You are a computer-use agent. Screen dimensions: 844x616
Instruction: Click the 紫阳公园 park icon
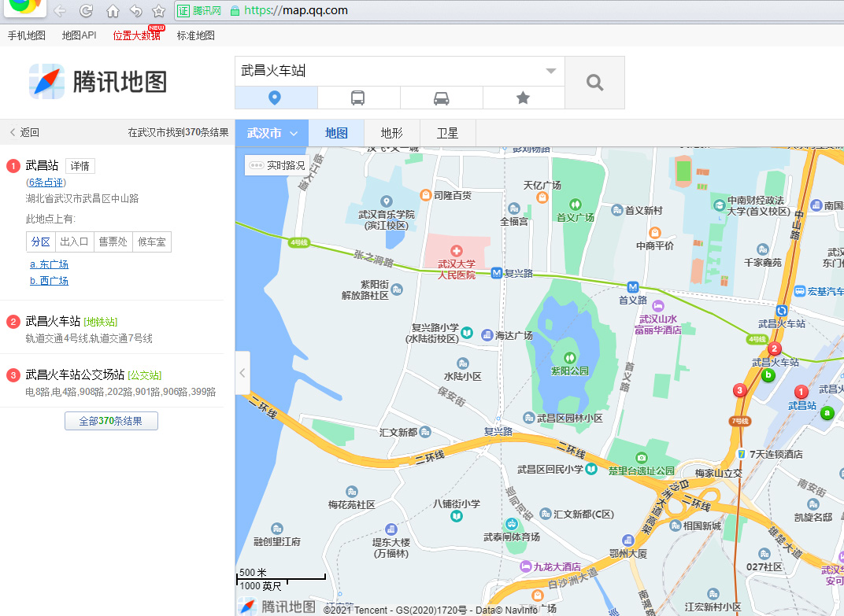pyautogui.click(x=569, y=358)
